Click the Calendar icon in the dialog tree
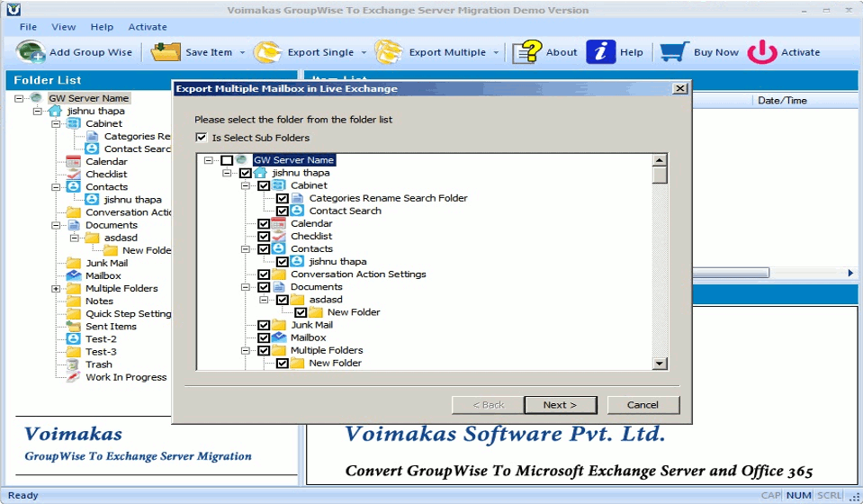This screenshot has width=863, height=504. pyautogui.click(x=279, y=223)
